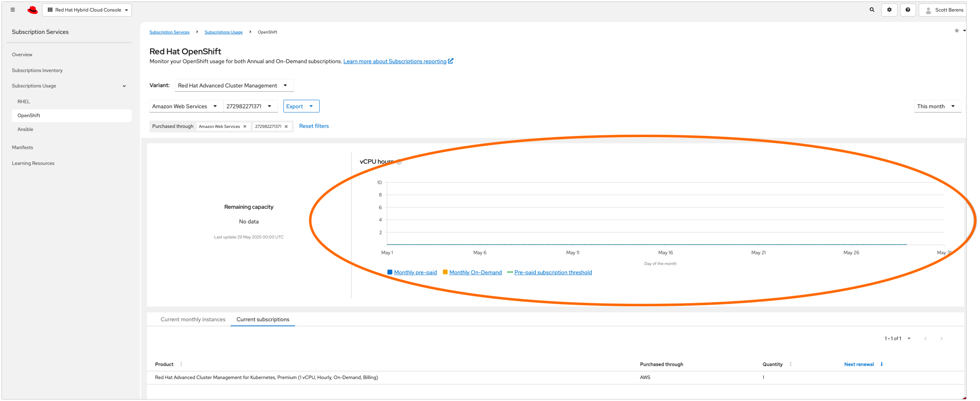Image resolution: width=980 pixels, height=401 pixels.
Task: Toggle Monthly pre-paid legend series
Action: (415, 272)
